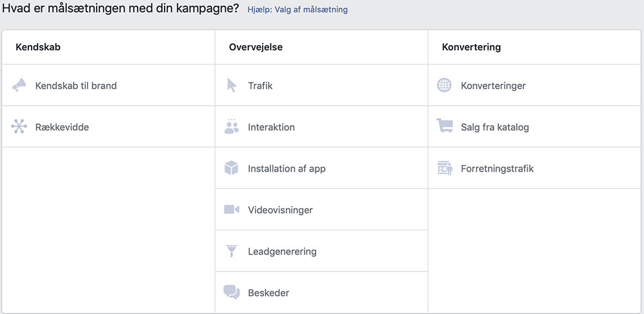644x314 pixels.
Task: Click the Leadgenerering funnel icon
Action: [232, 251]
